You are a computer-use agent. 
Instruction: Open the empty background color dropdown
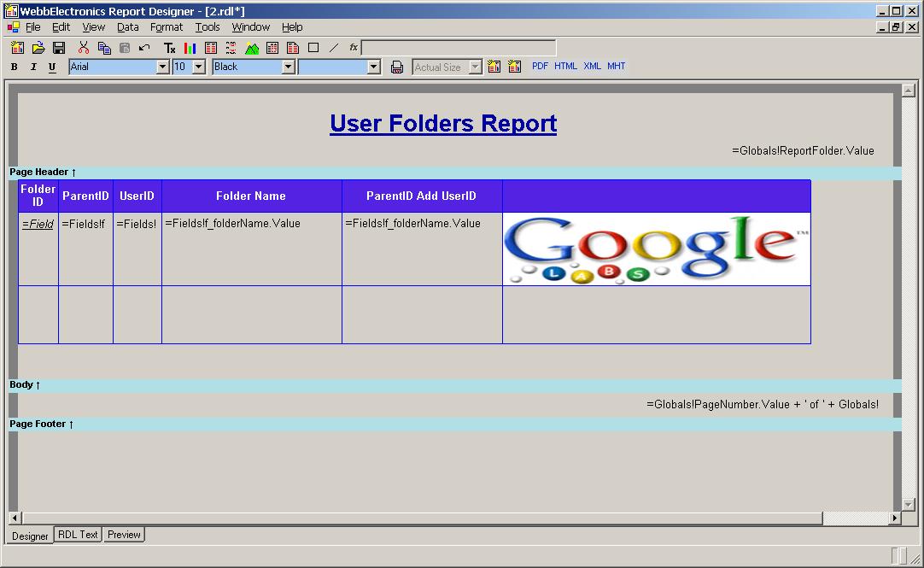click(x=373, y=67)
